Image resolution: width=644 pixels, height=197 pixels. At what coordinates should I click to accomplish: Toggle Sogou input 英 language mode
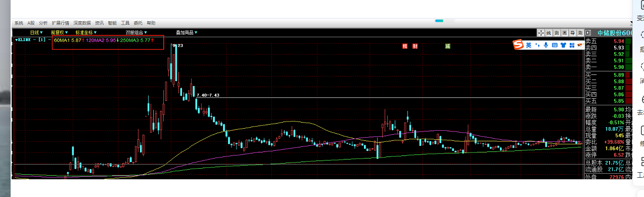528,45
